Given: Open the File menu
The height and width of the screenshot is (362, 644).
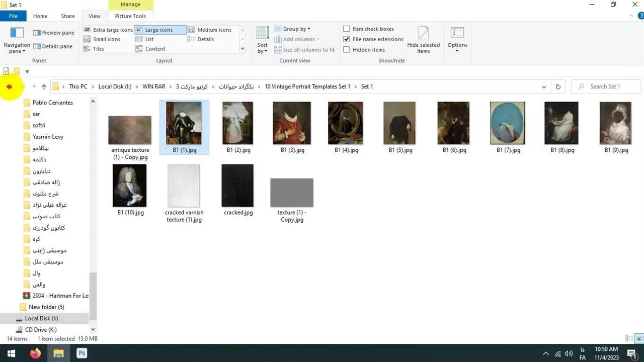Looking at the screenshot, I should (x=13, y=16).
